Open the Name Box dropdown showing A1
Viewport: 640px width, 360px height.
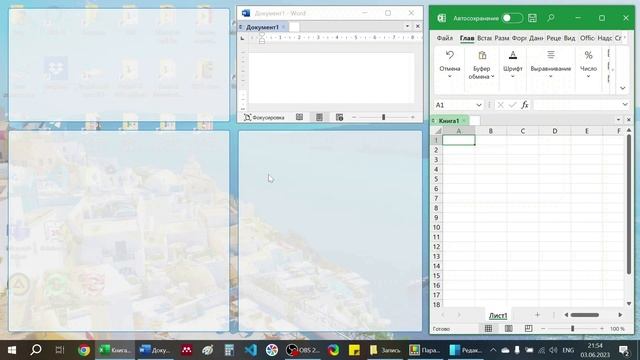tap(478, 105)
